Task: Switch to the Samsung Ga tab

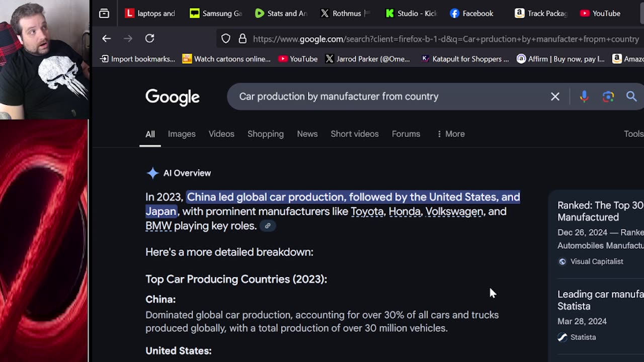Action: pyautogui.click(x=216, y=14)
